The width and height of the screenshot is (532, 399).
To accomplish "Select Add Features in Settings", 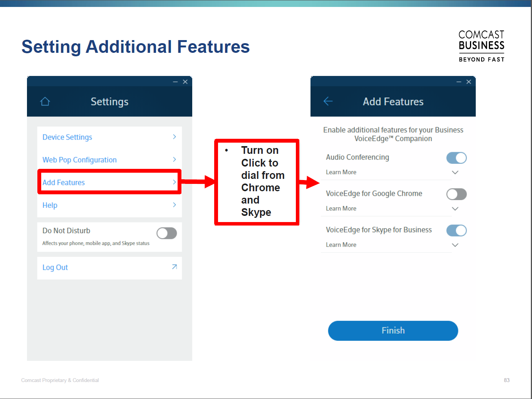I will pos(109,182).
